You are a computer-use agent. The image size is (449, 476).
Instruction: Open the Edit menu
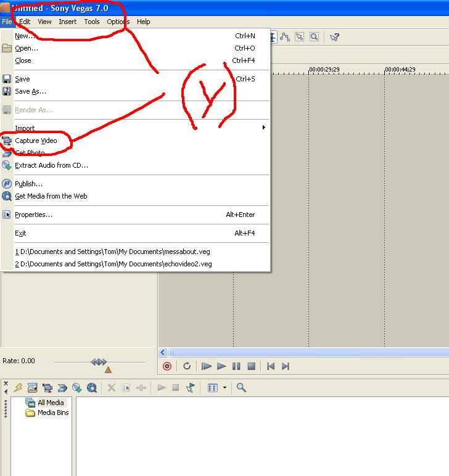[x=25, y=22]
